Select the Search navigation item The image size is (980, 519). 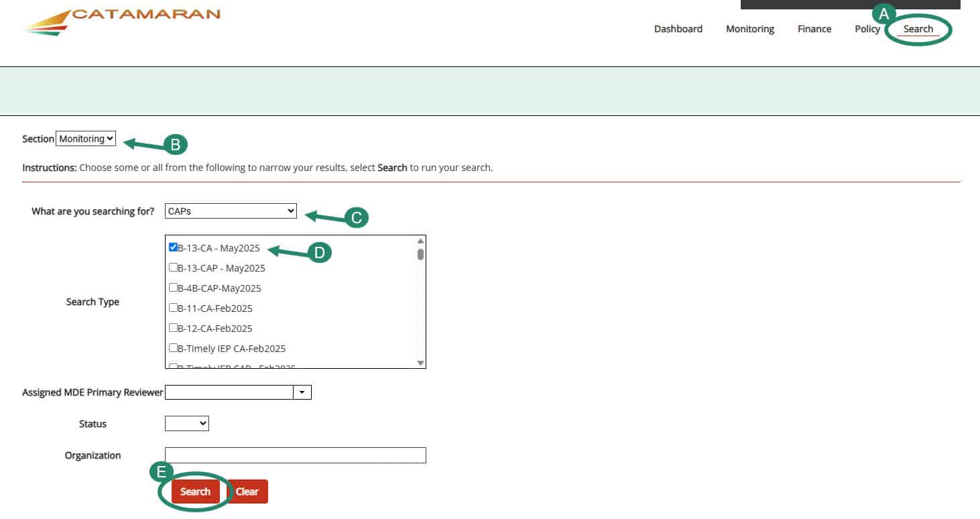918,29
